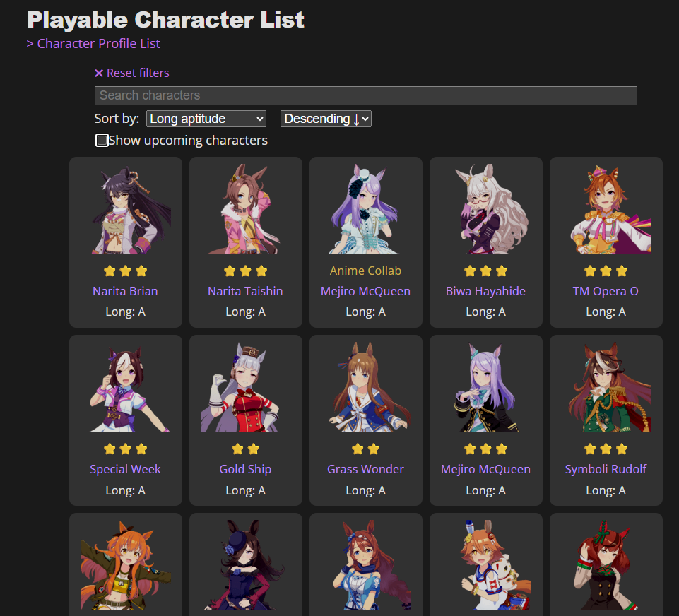Open the Special Week character image

coord(126,387)
